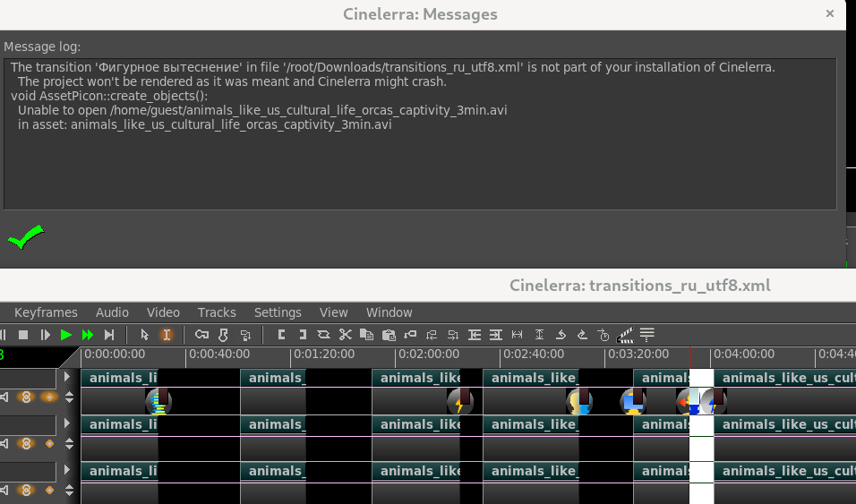
Task: Toggle gang faders on second track
Action: pyautogui.click(x=27, y=443)
